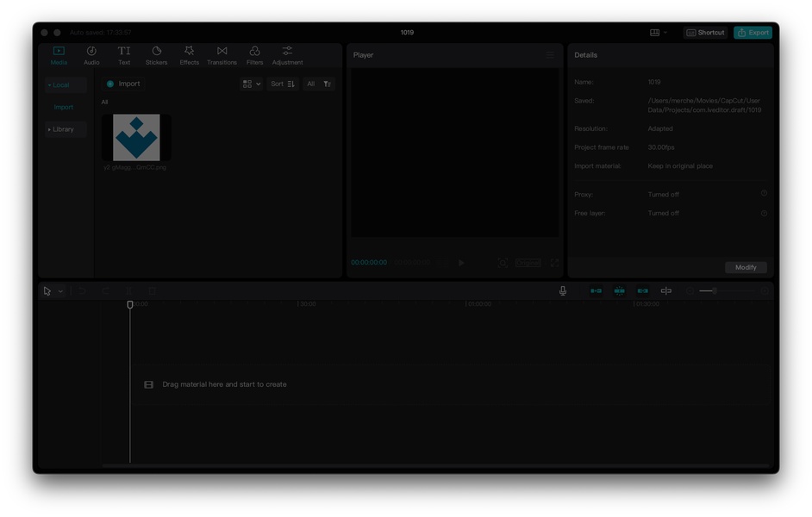Open the Player panel hamburger menu

(550, 55)
